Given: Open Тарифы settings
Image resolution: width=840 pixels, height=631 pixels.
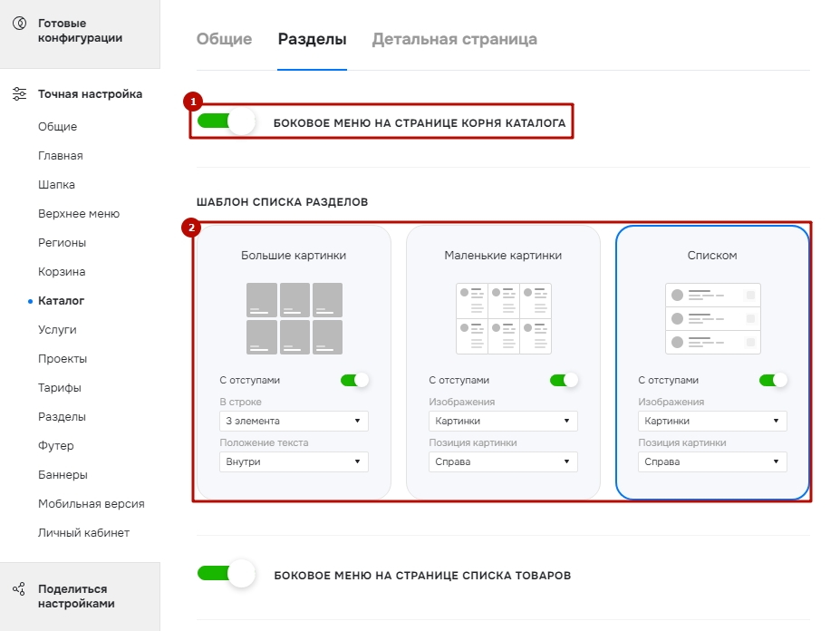Looking at the screenshot, I should [60, 388].
